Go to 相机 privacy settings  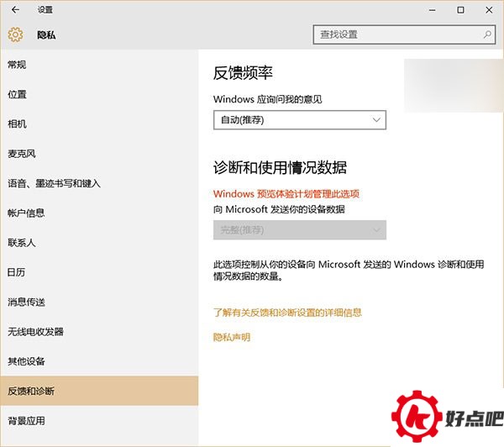[17, 124]
